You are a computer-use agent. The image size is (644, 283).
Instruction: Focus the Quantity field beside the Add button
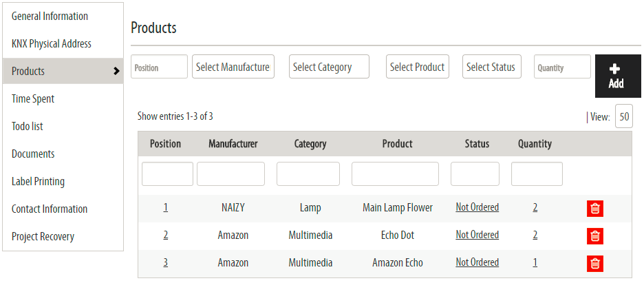pyautogui.click(x=562, y=67)
